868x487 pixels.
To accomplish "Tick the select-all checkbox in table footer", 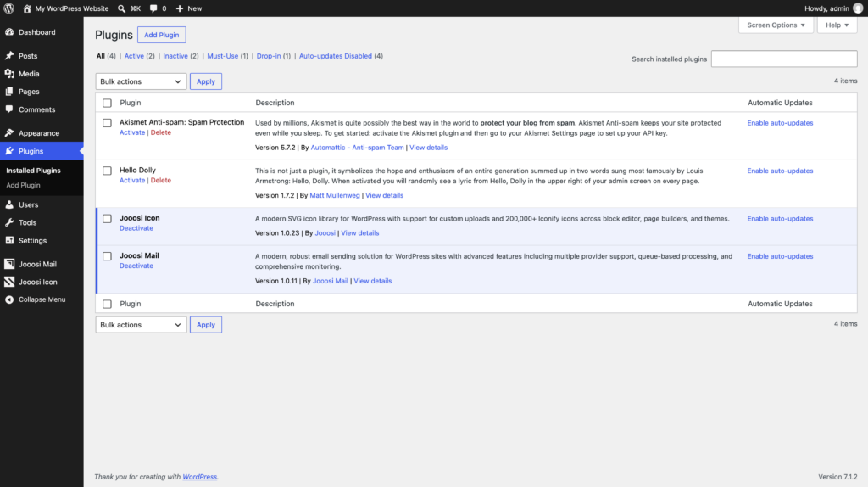I will (107, 305).
